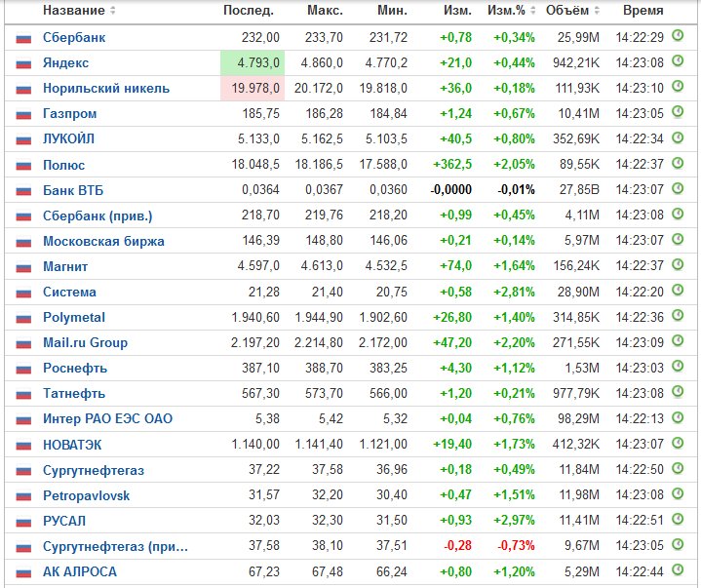The image size is (701, 588).
Task: Sort table by Изм.% column arrows
Action: tap(533, 11)
